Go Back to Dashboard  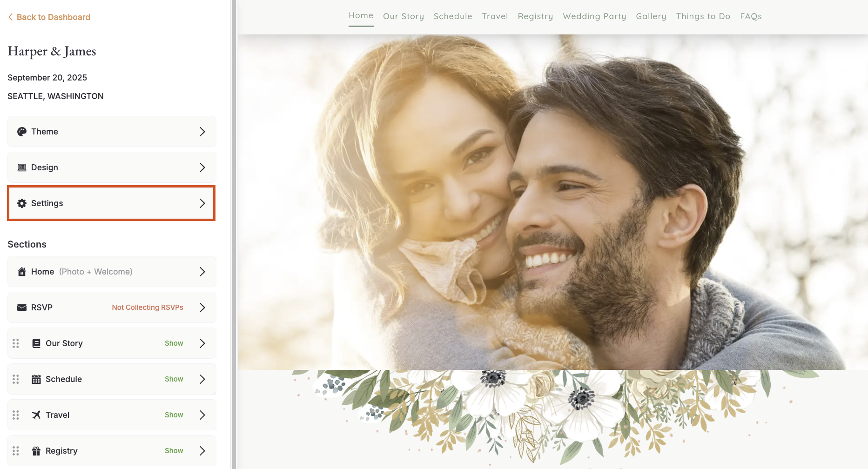[x=49, y=17]
